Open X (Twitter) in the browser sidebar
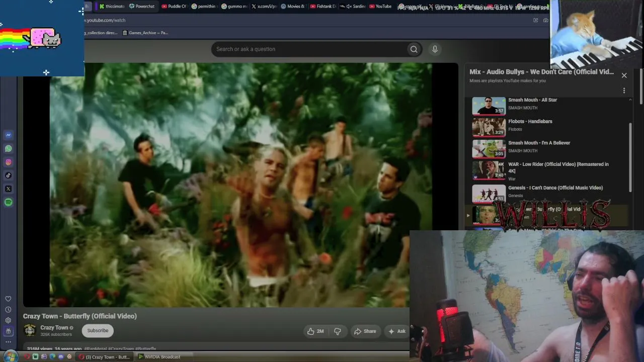644x362 pixels. (9, 189)
